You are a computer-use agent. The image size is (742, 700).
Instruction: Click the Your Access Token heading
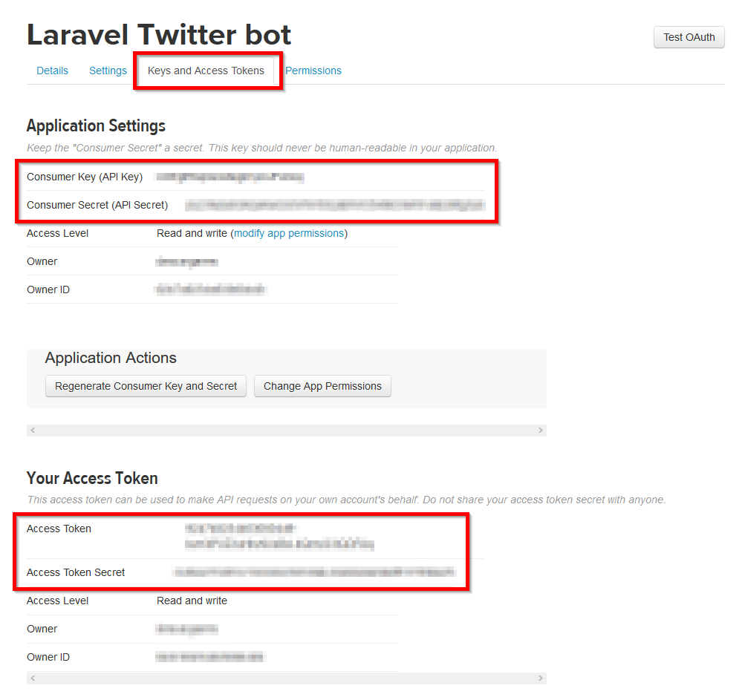coord(92,478)
